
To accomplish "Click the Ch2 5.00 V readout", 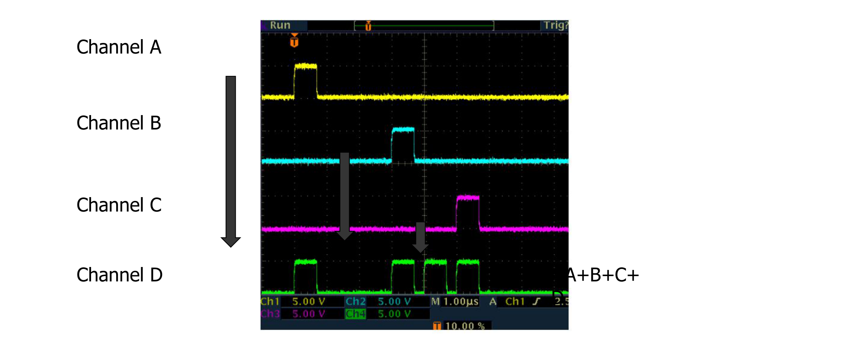I will click(x=378, y=302).
